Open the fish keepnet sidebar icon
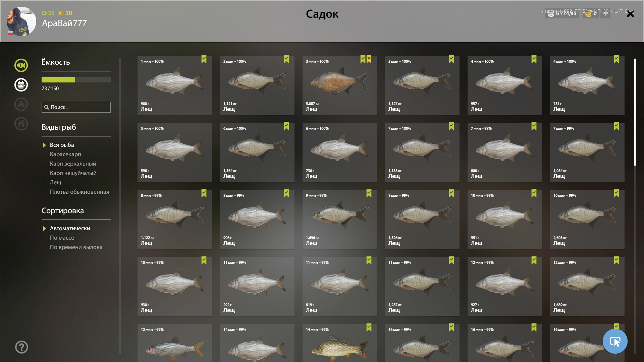 [x=21, y=65]
